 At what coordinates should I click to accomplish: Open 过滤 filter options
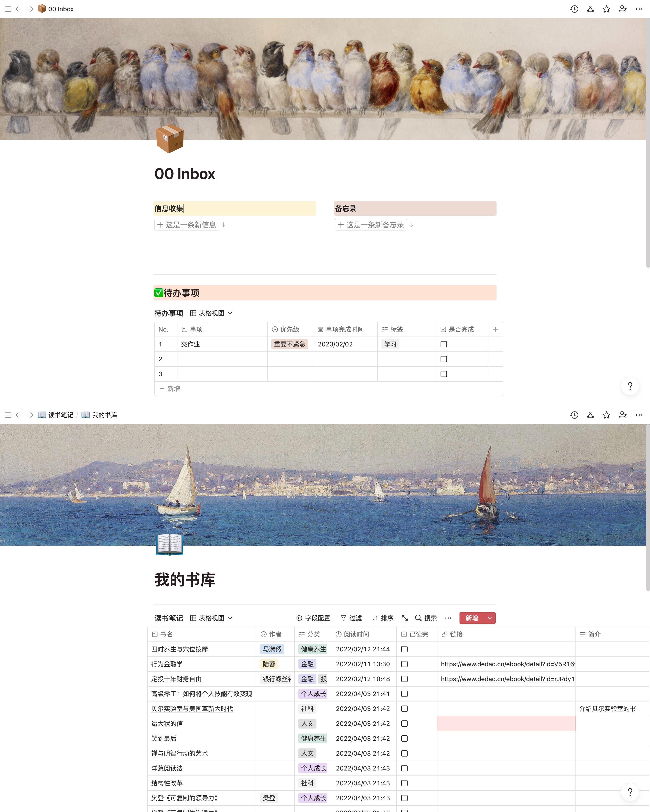pos(351,618)
